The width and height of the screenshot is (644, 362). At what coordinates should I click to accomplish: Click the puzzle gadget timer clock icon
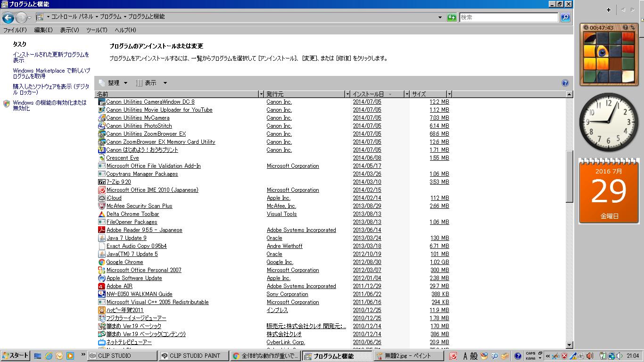point(586,28)
